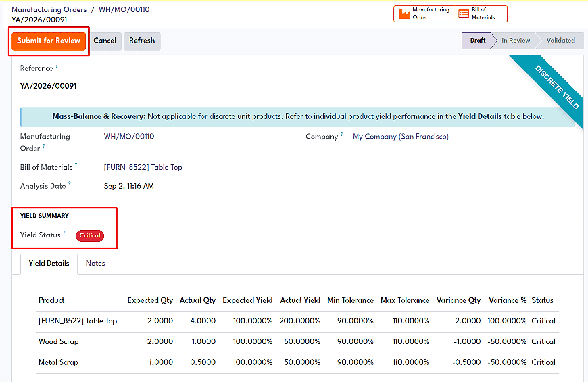This screenshot has width=588, height=382.
Task: Open Bill of Materials smart button
Action: (481, 14)
